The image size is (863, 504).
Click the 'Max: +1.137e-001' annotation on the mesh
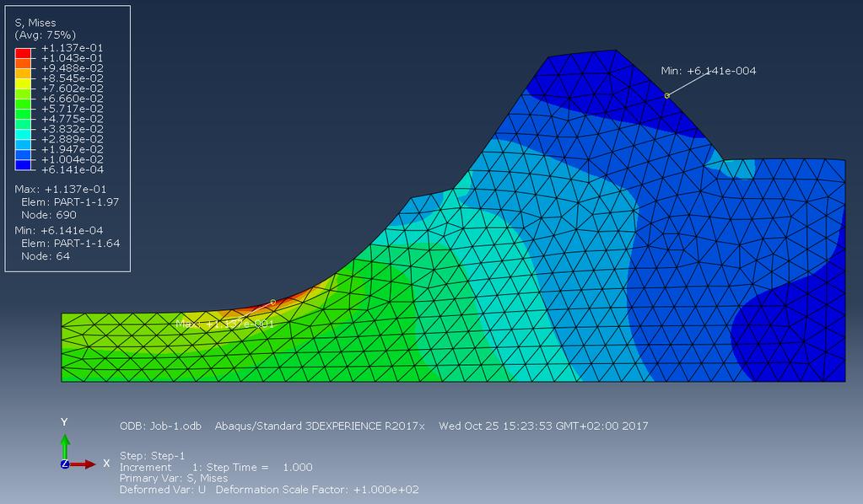(x=224, y=324)
